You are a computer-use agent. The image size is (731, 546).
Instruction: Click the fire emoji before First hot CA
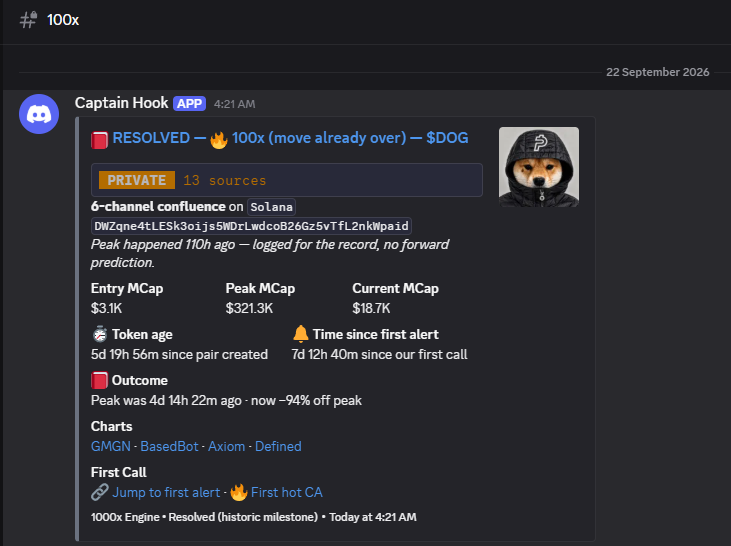[x=239, y=492]
